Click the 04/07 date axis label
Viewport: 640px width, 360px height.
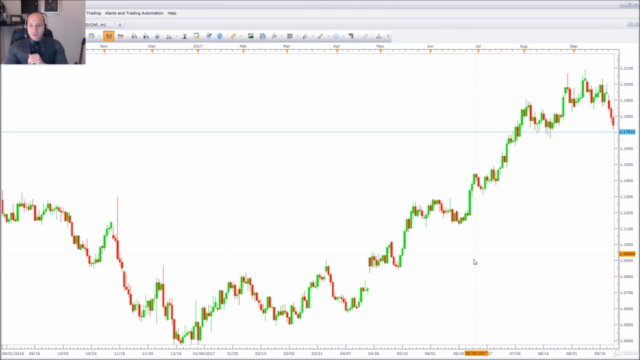tap(345, 353)
